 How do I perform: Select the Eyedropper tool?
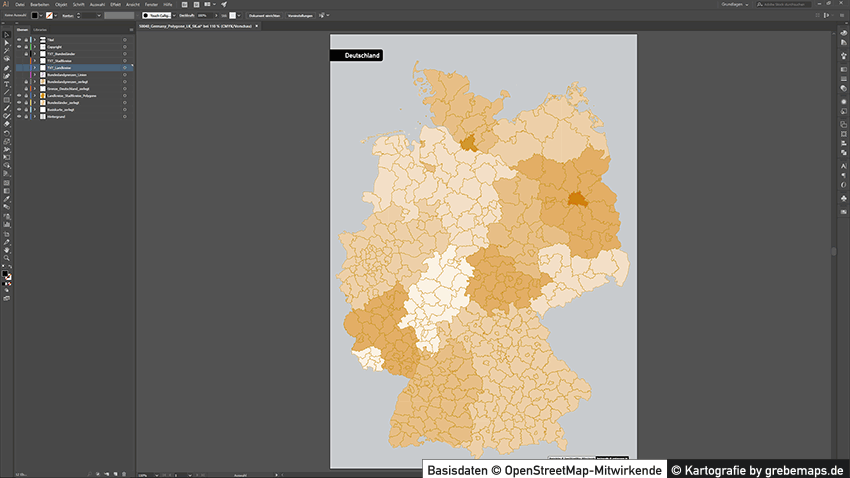(7, 199)
